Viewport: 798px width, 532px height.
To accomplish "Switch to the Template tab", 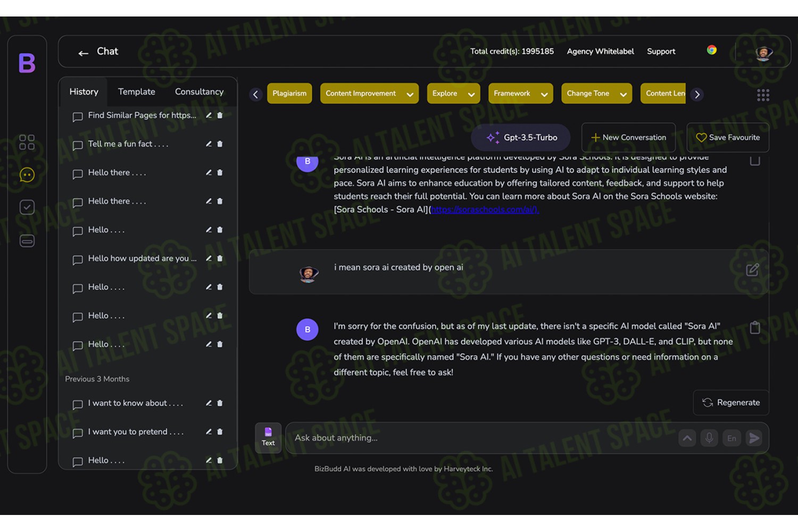I will [137, 92].
